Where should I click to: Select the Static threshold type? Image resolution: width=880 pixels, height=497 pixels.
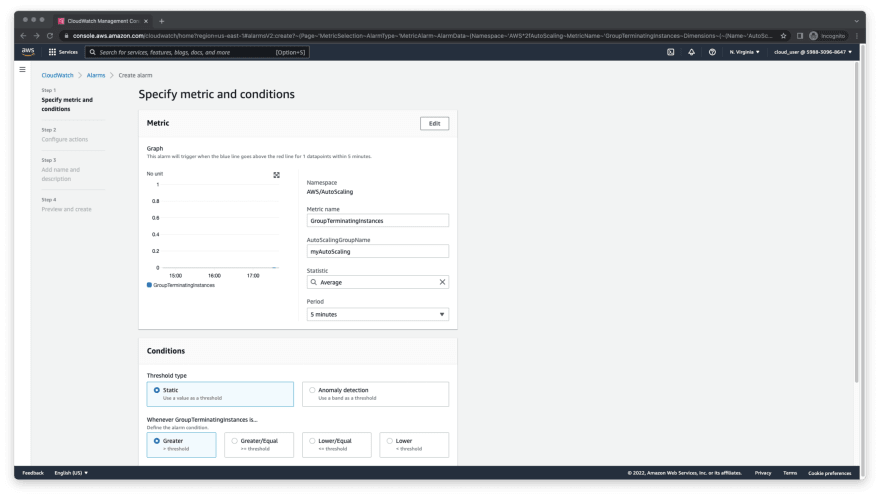[x=220, y=394]
